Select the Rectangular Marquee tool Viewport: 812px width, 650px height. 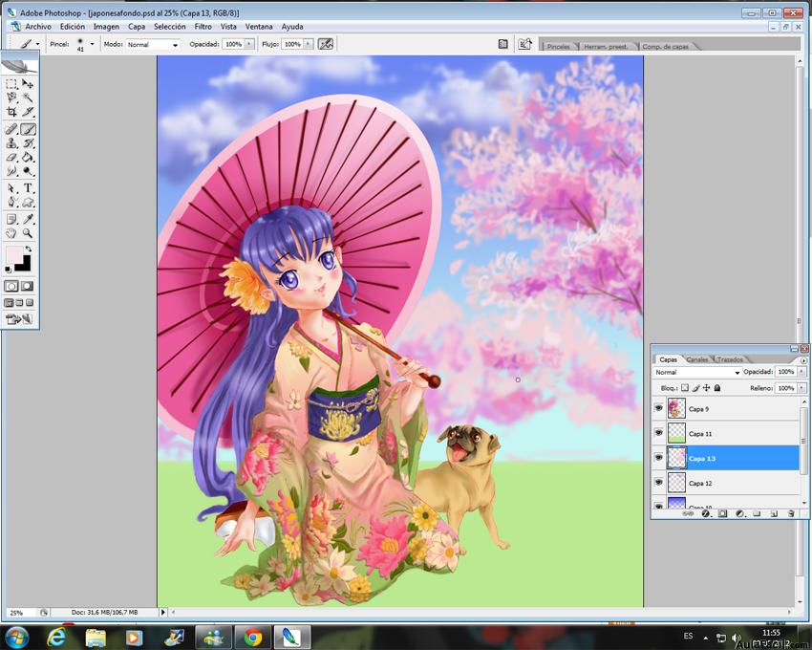click(x=11, y=83)
